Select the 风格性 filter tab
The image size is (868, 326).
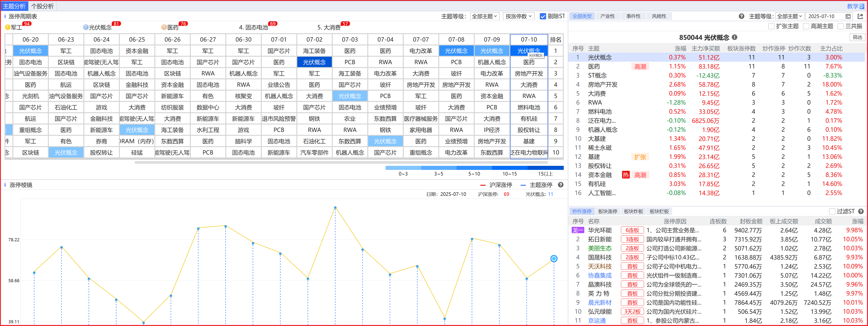tap(659, 16)
